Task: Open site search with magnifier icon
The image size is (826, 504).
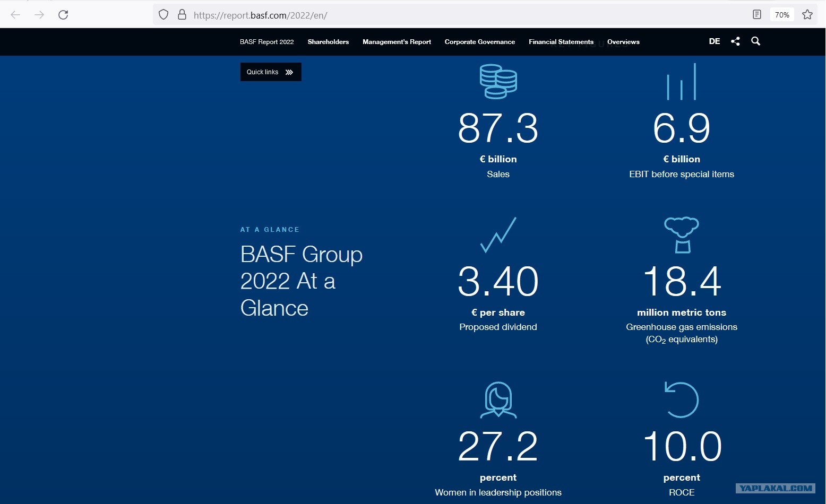Action: pyautogui.click(x=756, y=41)
